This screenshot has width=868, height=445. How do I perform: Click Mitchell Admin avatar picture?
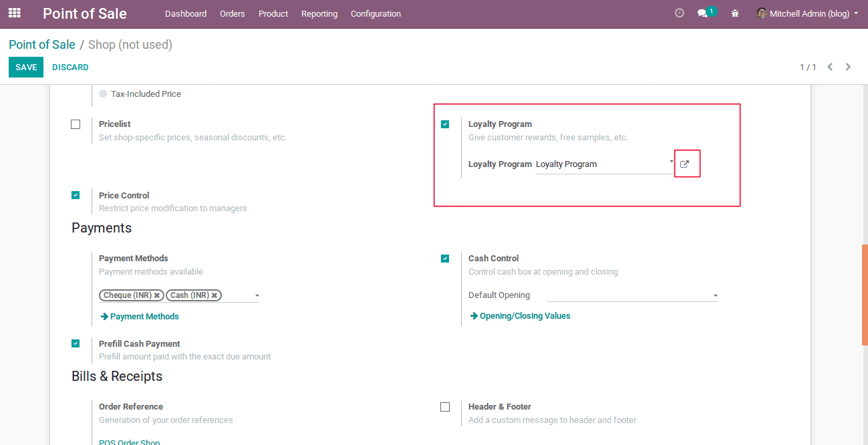(x=761, y=13)
